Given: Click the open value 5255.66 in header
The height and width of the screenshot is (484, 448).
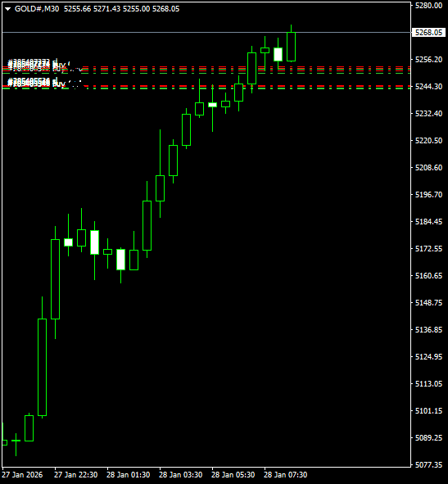Looking at the screenshot, I should click(x=78, y=9).
